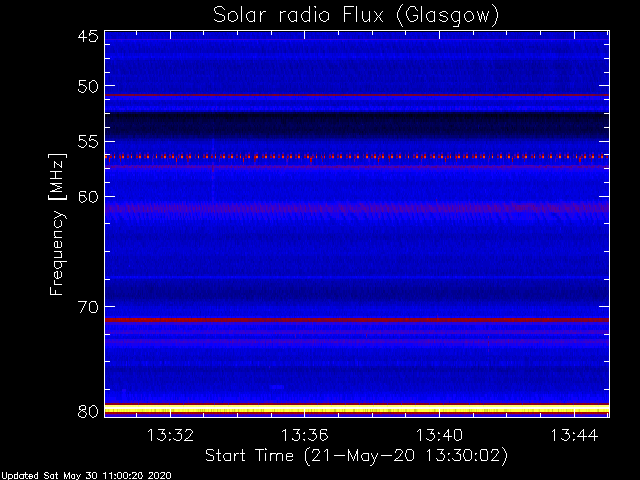Click the bright yellow band near 80 MHz
Viewport: 640px width, 480px height.
[x=357, y=409]
